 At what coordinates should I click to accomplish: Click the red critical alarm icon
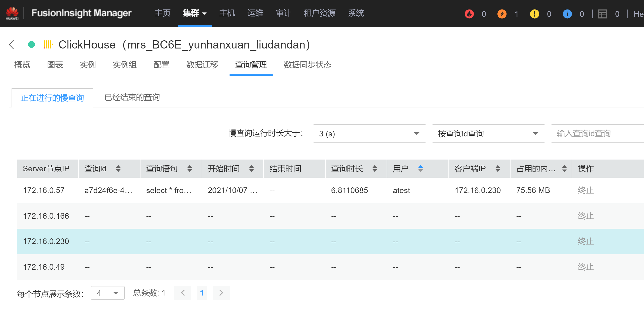point(469,14)
